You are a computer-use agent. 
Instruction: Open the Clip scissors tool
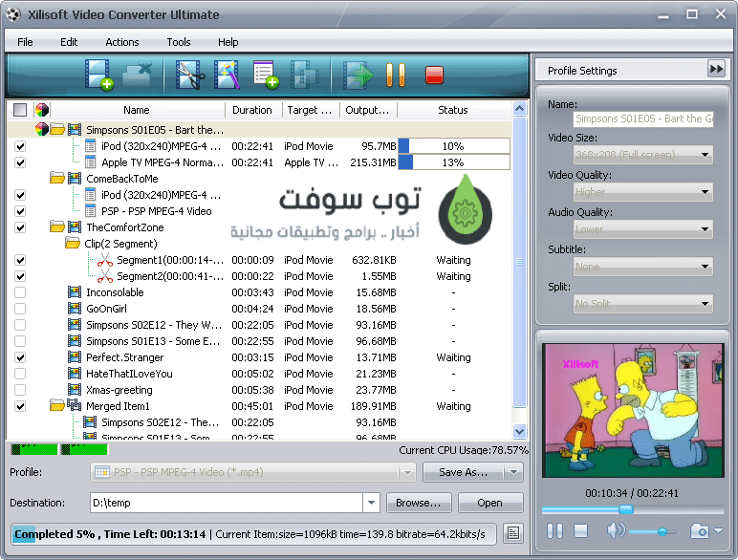click(190, 75)
